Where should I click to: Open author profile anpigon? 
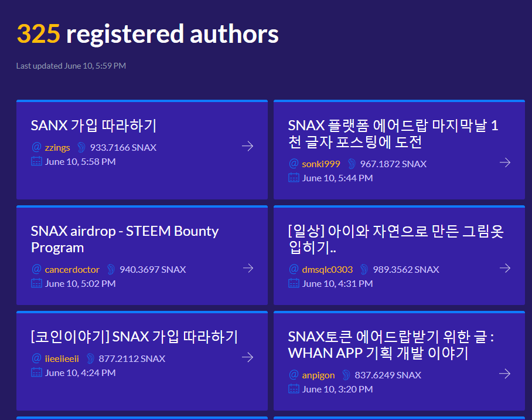(x=318, y=375)
